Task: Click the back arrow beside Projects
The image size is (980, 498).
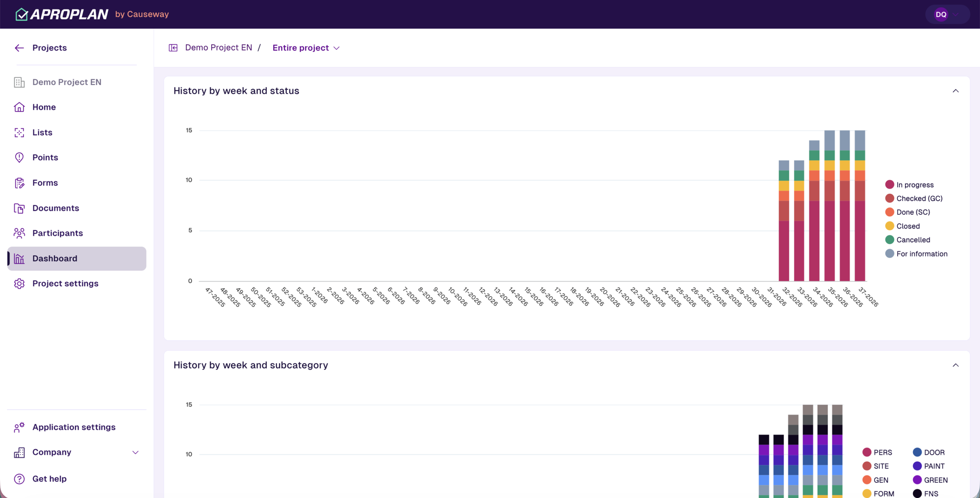Action: pyautogui.click(x=19, y=48)
